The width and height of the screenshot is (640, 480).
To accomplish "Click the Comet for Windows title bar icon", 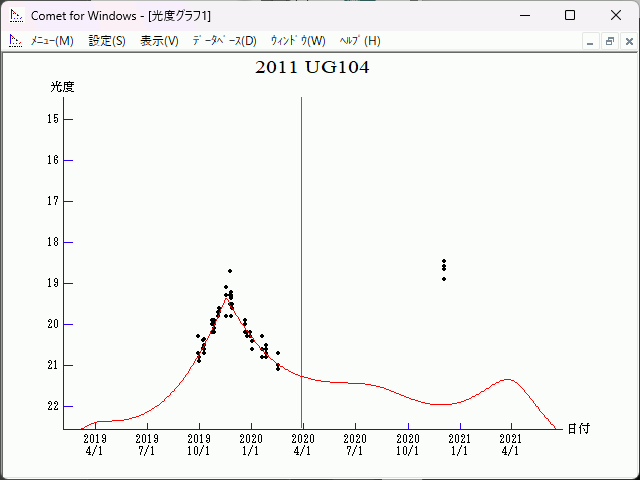I will pyautogui.click(x=15, y=16).
